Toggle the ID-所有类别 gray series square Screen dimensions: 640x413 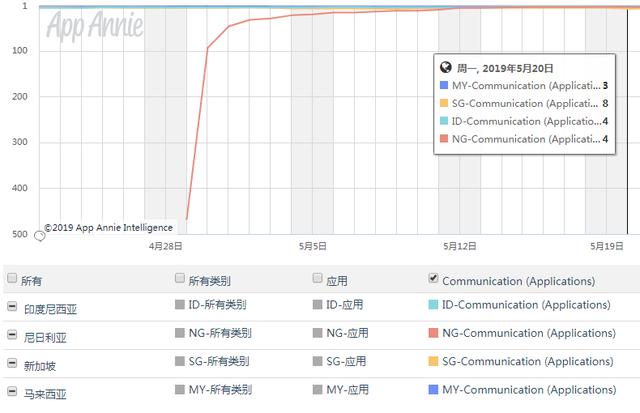click(180, 305)
